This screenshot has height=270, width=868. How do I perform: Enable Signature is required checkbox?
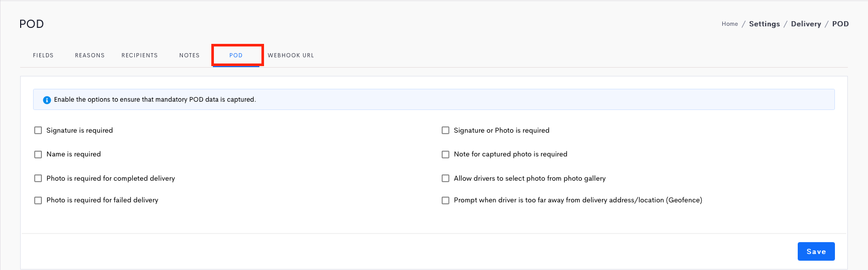pyautogui.click(x=38, y=131)
